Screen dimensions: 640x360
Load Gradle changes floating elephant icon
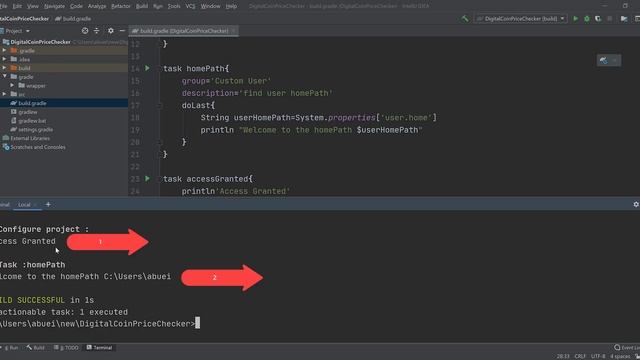[604, 60]
